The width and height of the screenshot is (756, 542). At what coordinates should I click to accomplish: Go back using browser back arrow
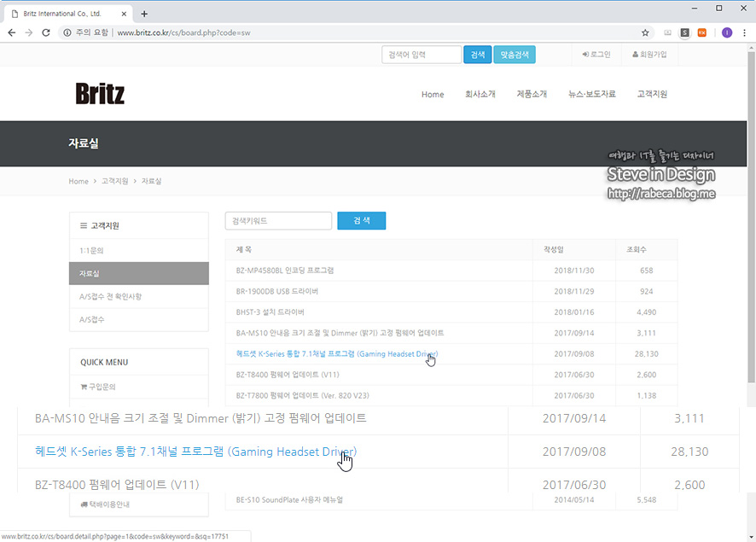pos(12,32)
